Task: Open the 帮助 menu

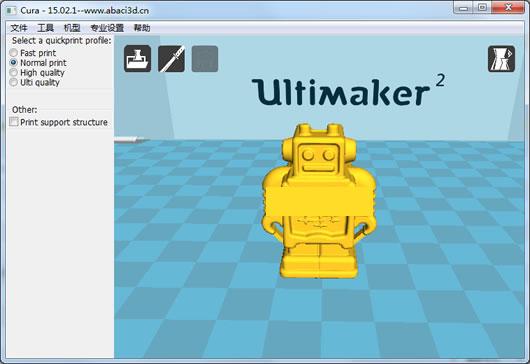Action: [x=142, y=28]
